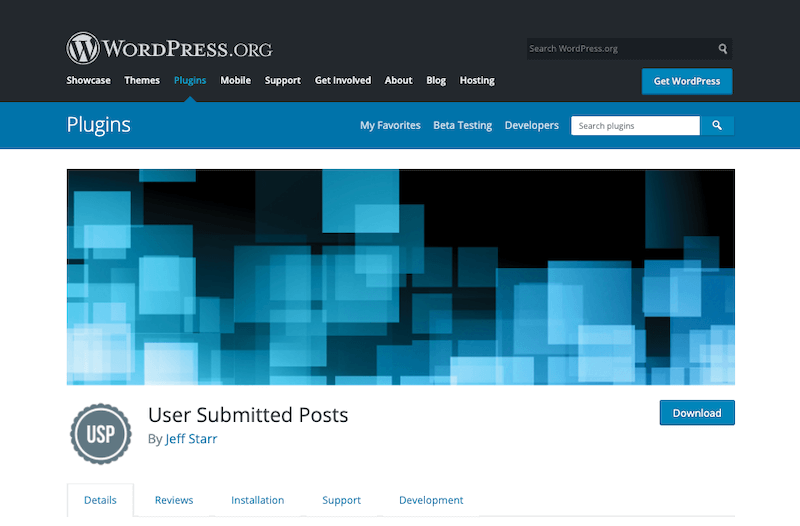The height and width of the screenshot is (526, 800).
Task: Select Plugins in the top navigation
Action: click(x=190, y=81)
